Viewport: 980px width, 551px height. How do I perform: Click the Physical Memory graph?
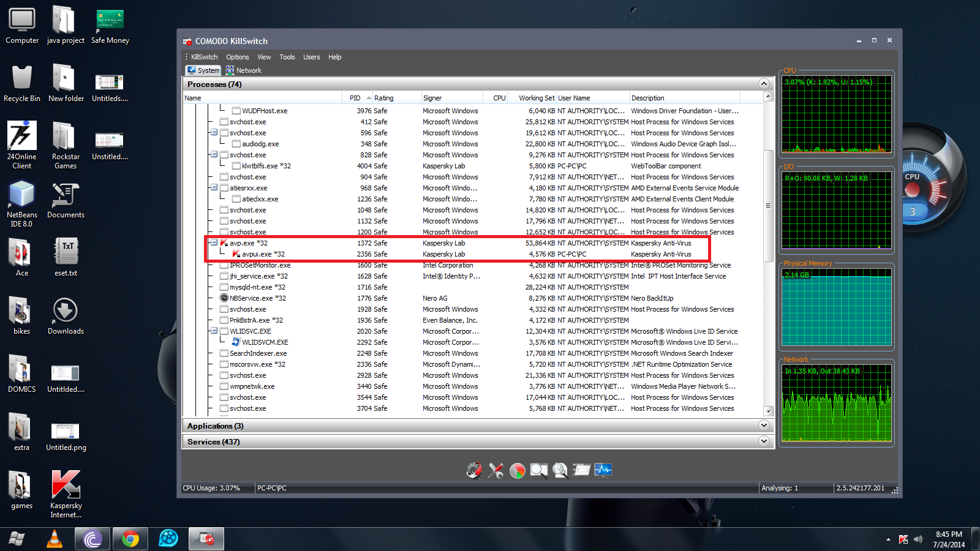pyautogui.click(x=837, y=307)
